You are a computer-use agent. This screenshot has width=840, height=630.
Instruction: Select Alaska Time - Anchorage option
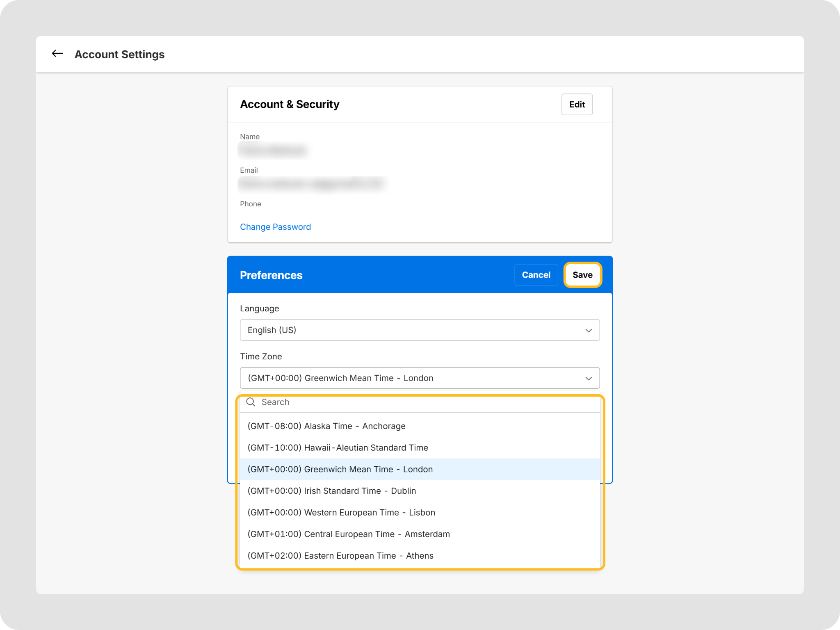coord(326,426)
